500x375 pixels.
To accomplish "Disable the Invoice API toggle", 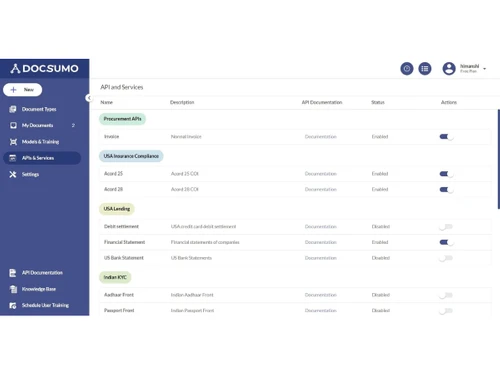I will 446,137.
